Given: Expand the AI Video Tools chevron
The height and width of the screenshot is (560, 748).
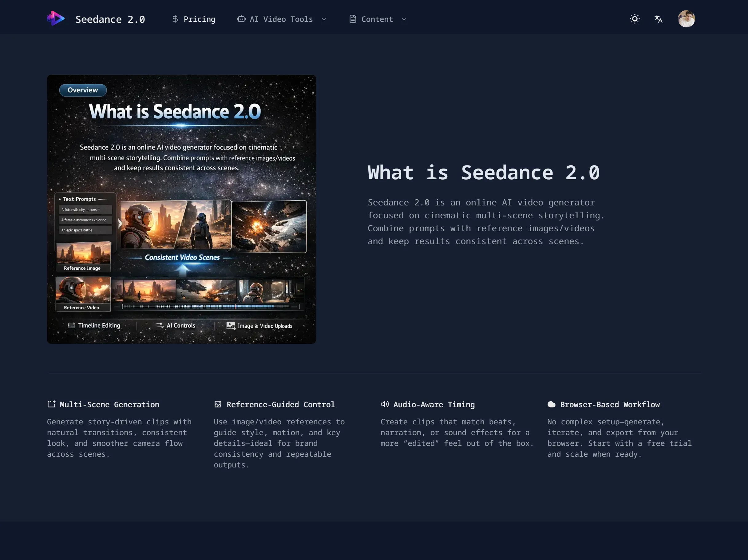Looking at the screenshot, I should coord(324,19).
